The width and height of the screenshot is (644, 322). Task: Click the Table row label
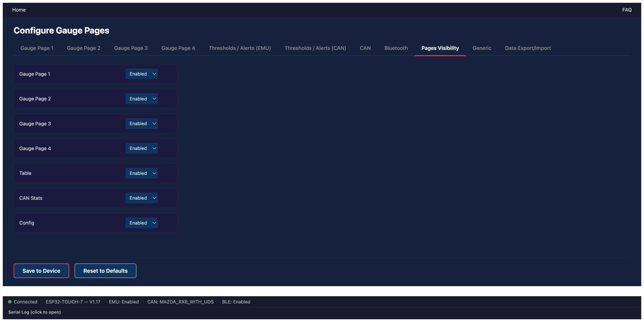coord(25,173)
